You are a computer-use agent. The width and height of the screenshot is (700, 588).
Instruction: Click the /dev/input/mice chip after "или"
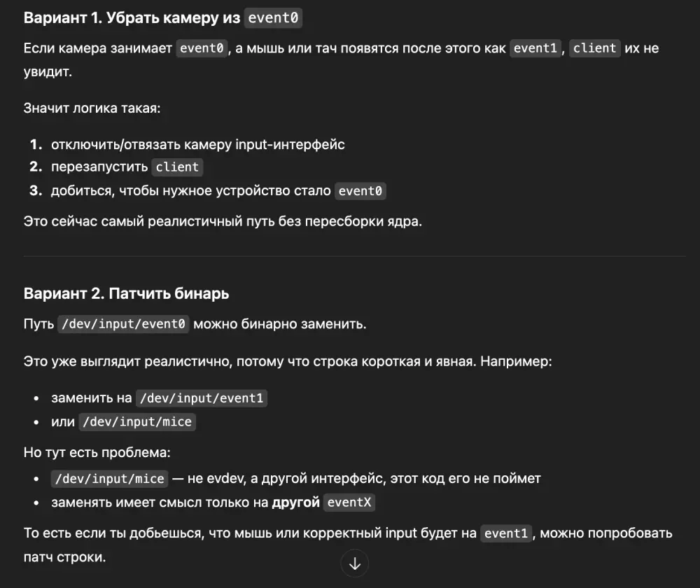[136, 422]
